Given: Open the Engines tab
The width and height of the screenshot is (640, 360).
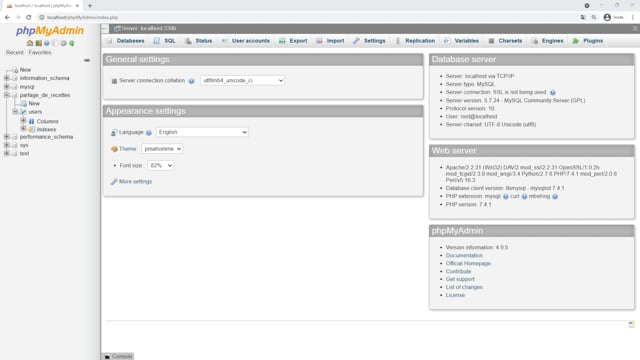Looking at the screenshot, I should click(x=547, y=41).
